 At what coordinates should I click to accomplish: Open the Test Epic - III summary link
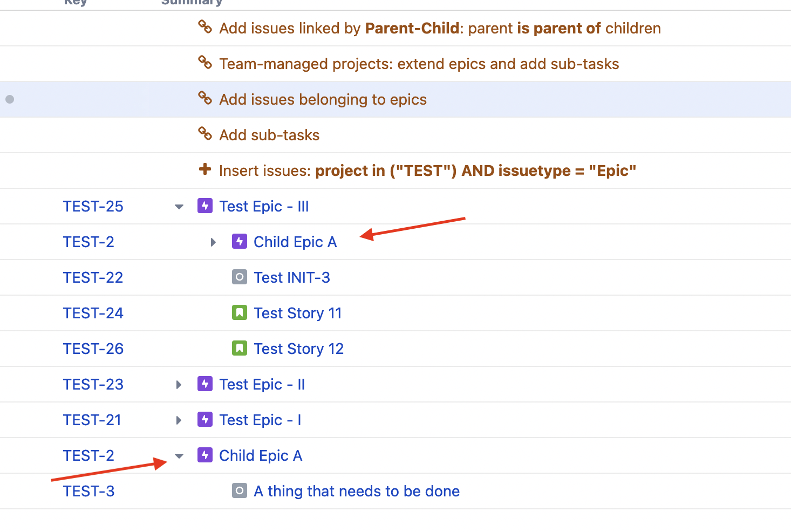(264, 206)
